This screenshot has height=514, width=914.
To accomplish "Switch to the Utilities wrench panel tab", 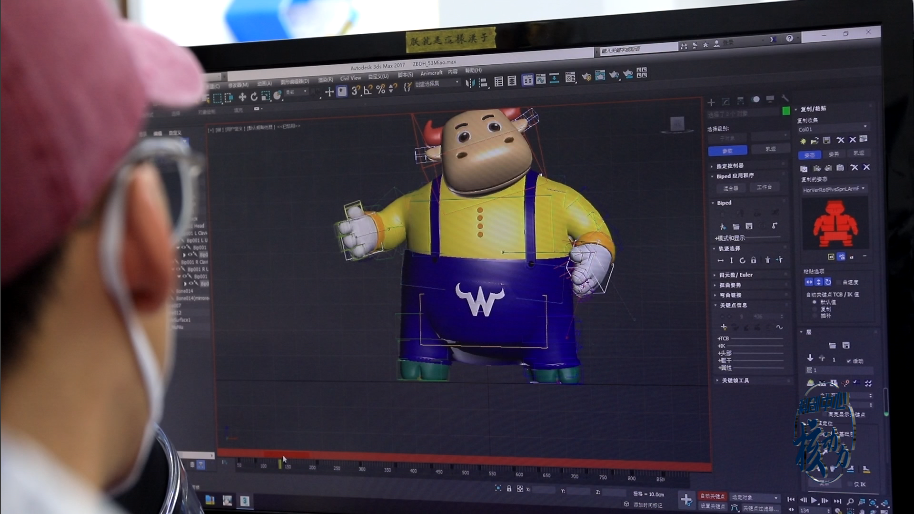I will [785, 98].
